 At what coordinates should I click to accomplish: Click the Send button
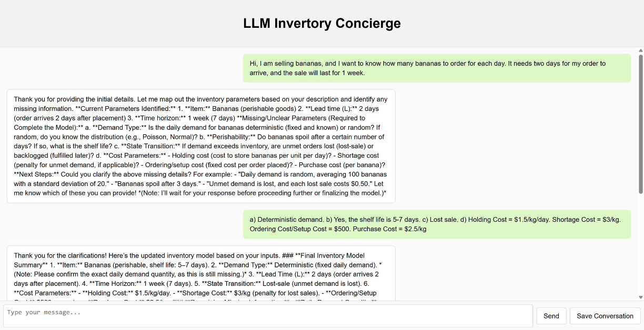551,316
